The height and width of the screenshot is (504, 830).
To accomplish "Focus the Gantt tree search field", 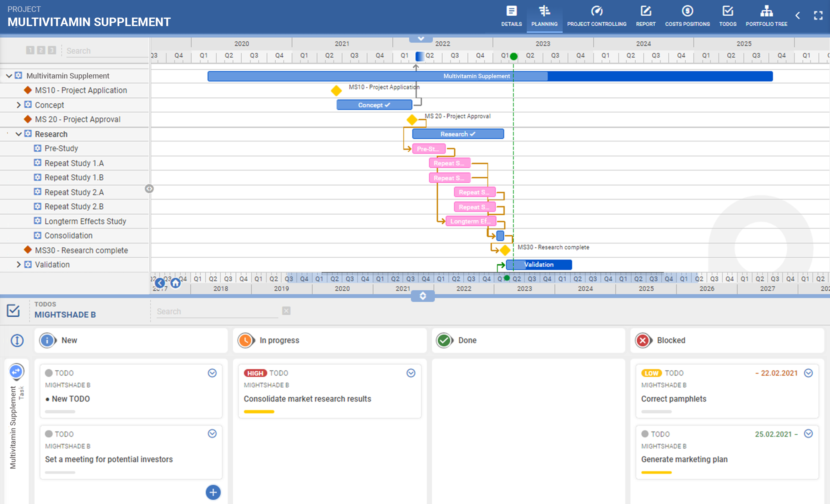I will 107,51.
